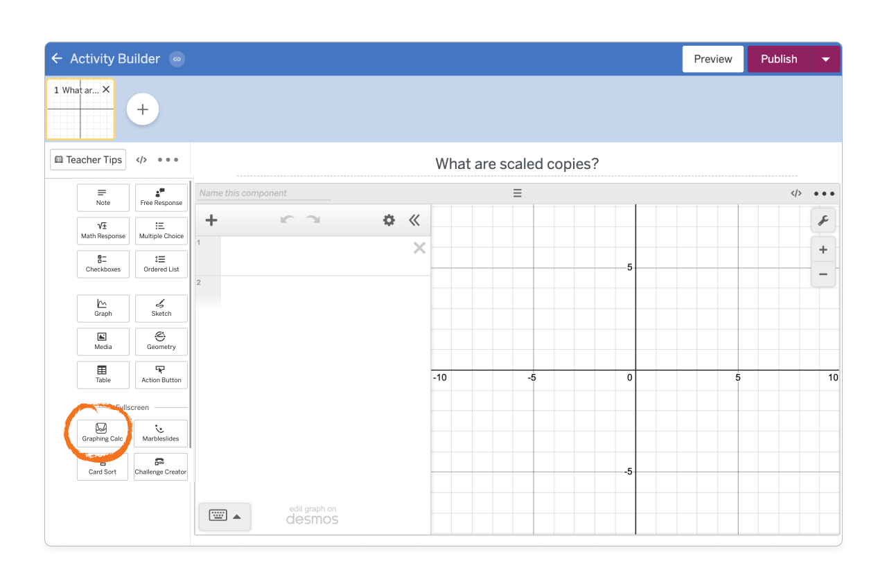Screen dimensions: 887x588
Task: Zoom in on the graph with plus
Action: click(x=823, y=249)
